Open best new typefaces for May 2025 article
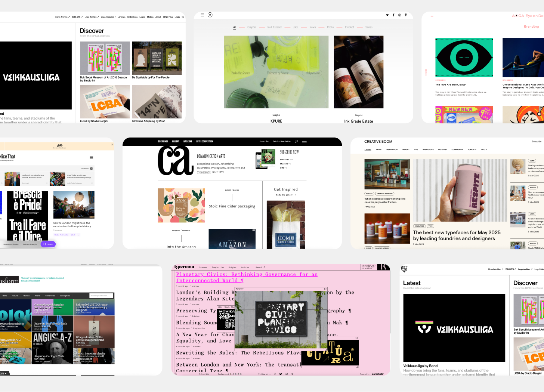The height and width of the screenshot is (392, 544). [x=457, y=235]
